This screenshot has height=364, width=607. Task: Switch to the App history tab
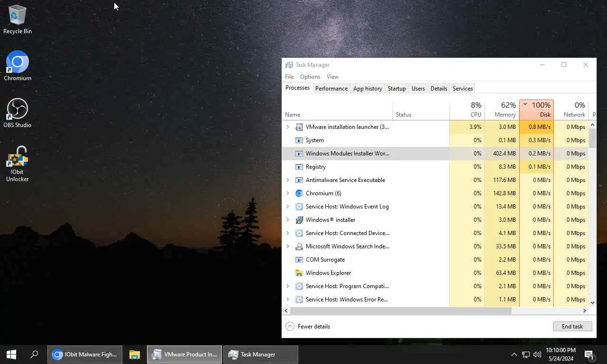tap(368, 89)
